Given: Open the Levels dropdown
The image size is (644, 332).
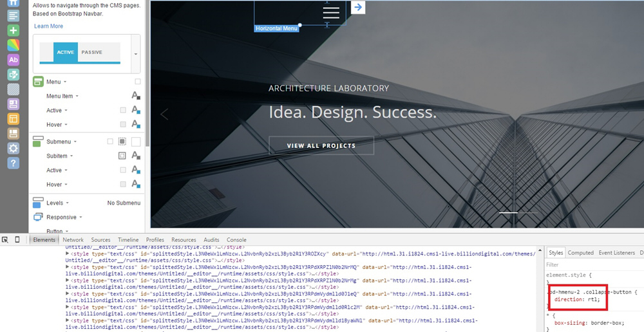Looking at the screenshot, I should [57, 203].
